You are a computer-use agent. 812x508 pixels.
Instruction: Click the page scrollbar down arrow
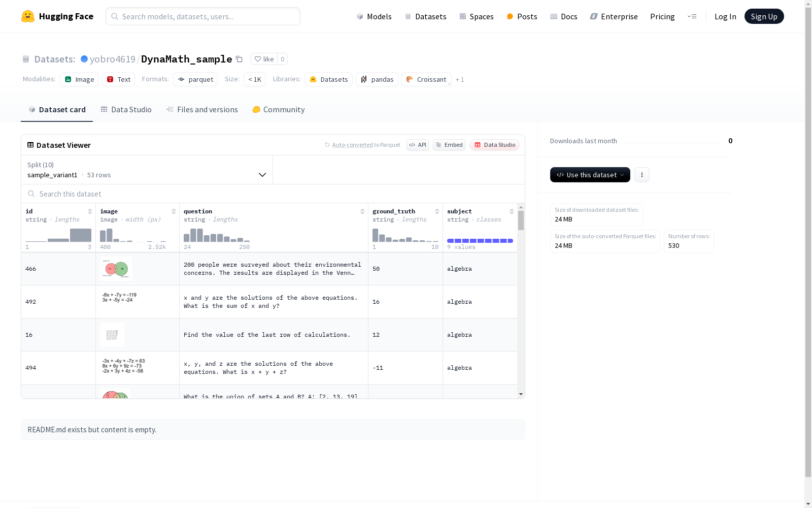[808, 504]
